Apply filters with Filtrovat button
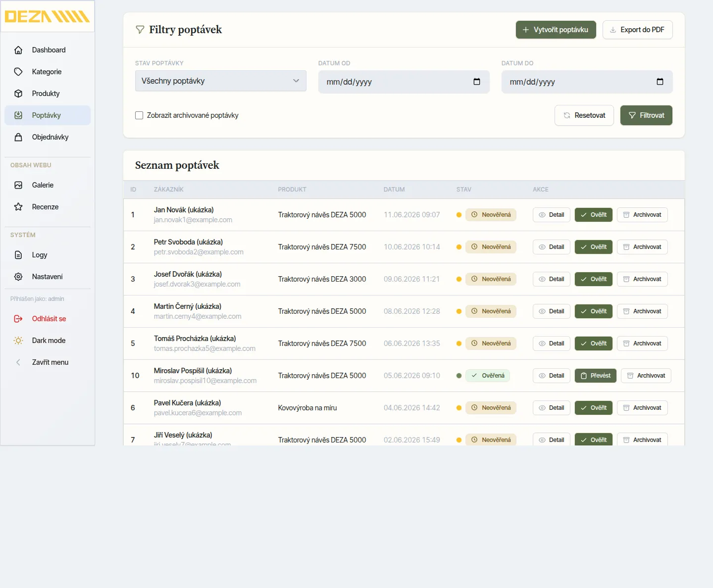Image resolution: width=713 pixels, height=588 pixels. pos(646,115)
